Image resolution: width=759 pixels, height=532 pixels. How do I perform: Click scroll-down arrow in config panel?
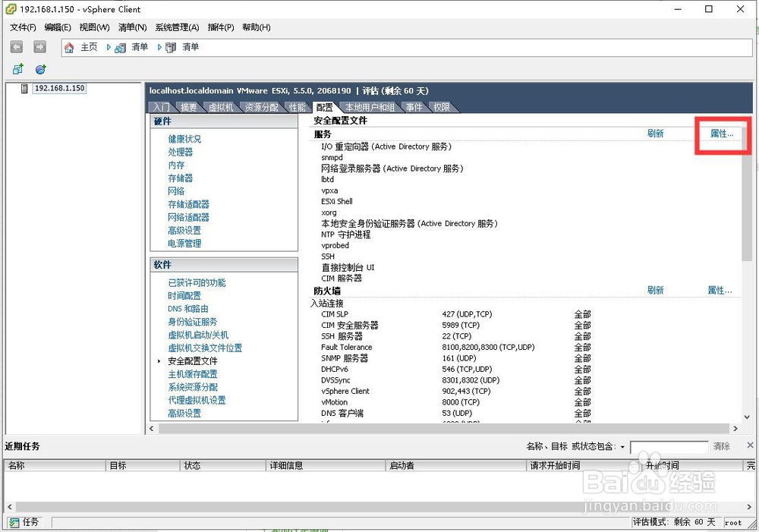[x=747, y=417]
